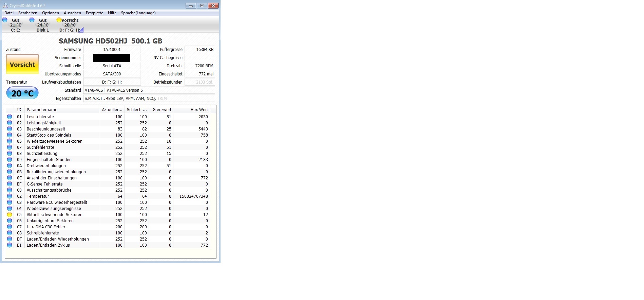The image size is (644, 300).
Task: Open the Bearbeiten menu
Action: (x=28, y=13)
